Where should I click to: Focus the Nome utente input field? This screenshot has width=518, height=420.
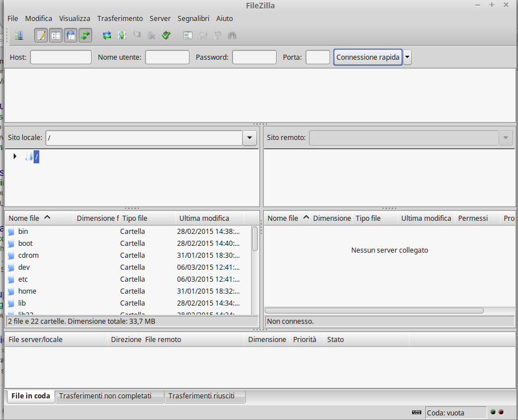pos(167,57)
